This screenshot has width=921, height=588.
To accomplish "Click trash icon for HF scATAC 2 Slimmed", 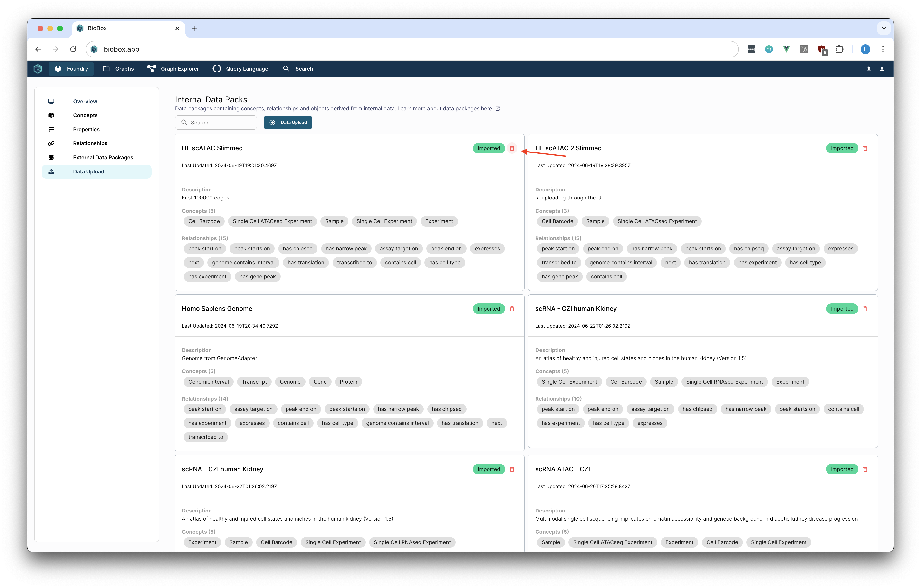I will tap(865, 148).
